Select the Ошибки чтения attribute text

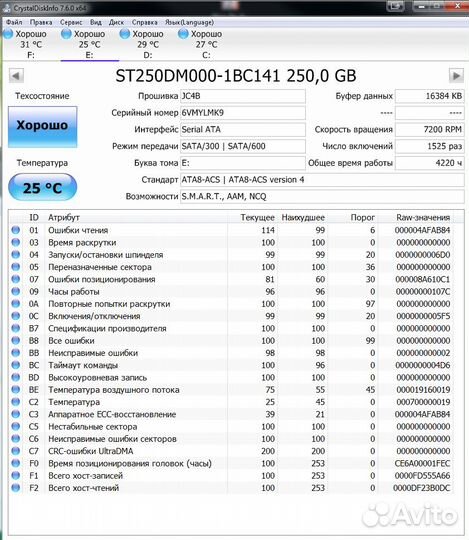(78, 230)
